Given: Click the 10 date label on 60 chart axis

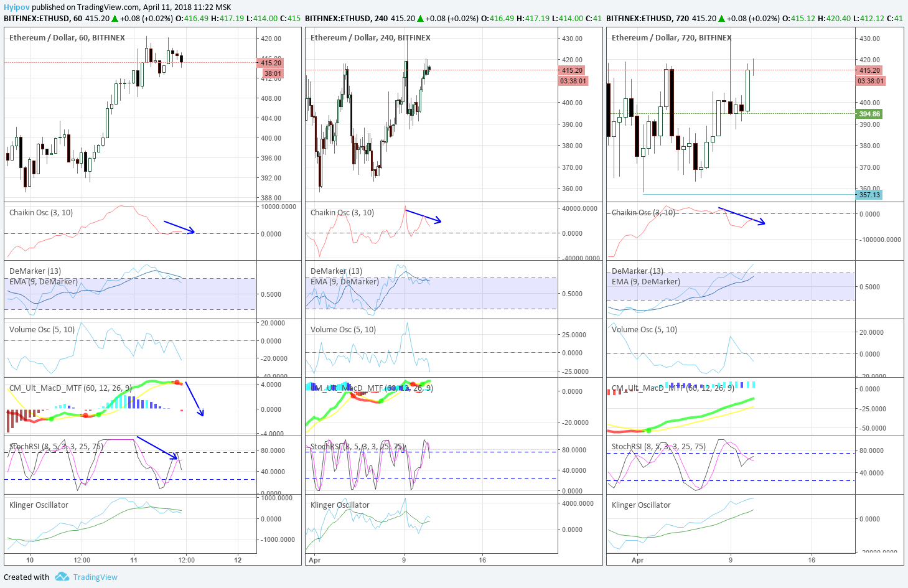Looking at the screenshot, I should click(x=30, y=560).
